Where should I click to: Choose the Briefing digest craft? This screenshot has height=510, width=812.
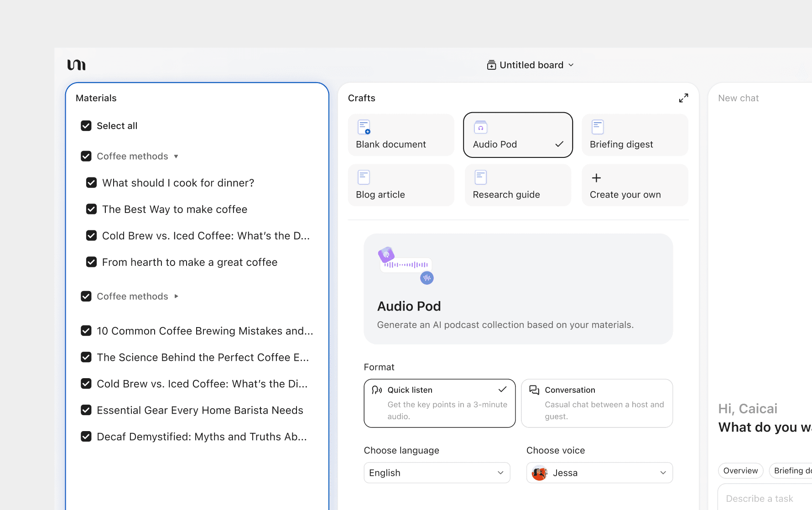coord(635,135)
